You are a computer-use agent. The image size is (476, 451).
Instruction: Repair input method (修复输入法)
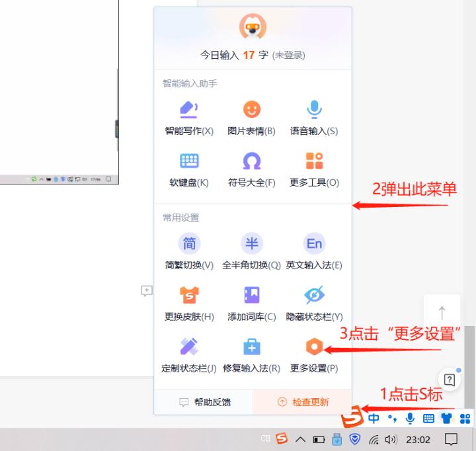(252, 355)
